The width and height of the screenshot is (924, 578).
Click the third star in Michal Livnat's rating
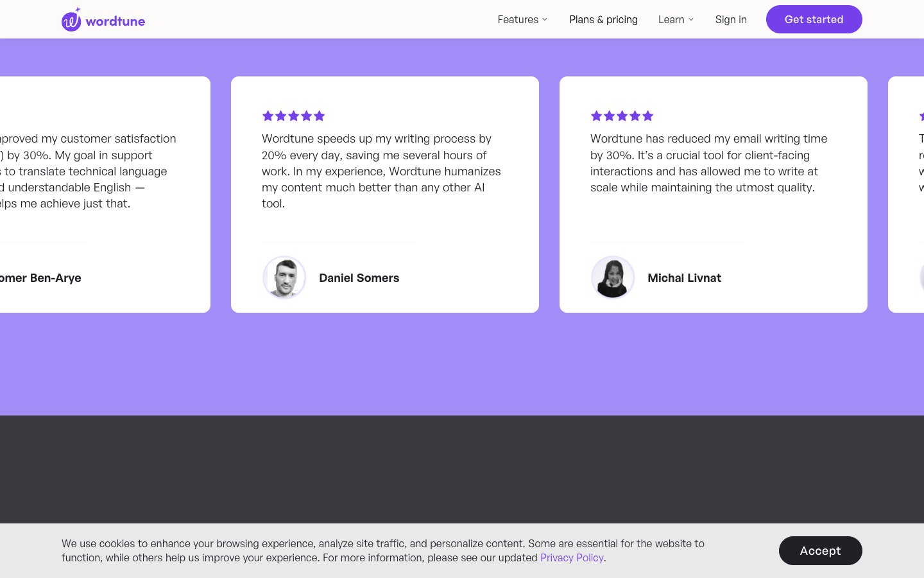[x=622, y=116]
